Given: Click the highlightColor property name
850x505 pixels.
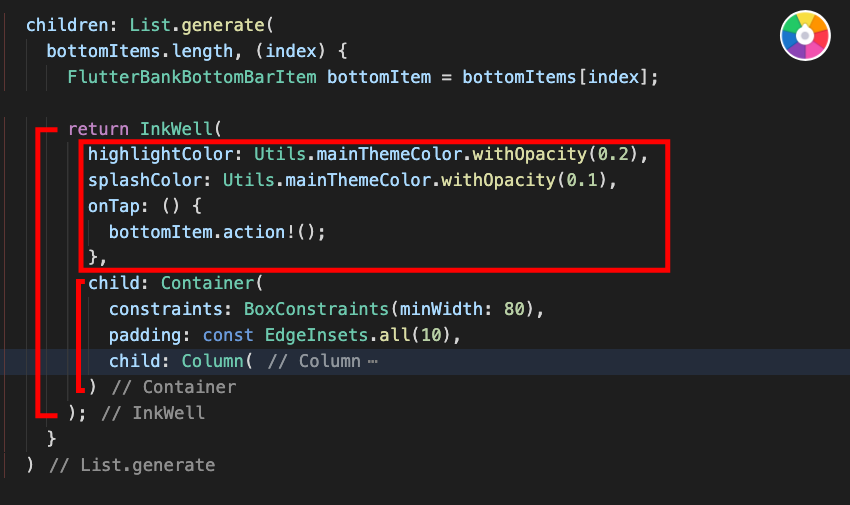Looking at the screenshot, I should coord(160,154).
